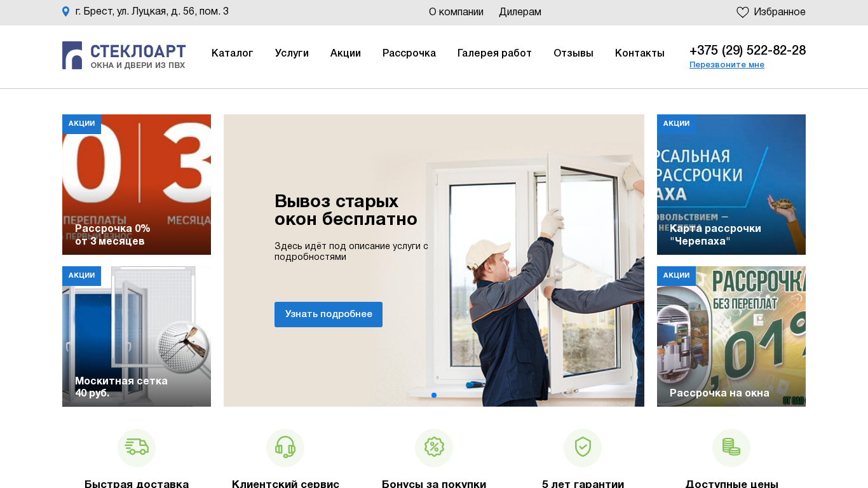Screen dimensions: 868x488
Task: Click the fast delivery truck icon
Action: [137, 447]
